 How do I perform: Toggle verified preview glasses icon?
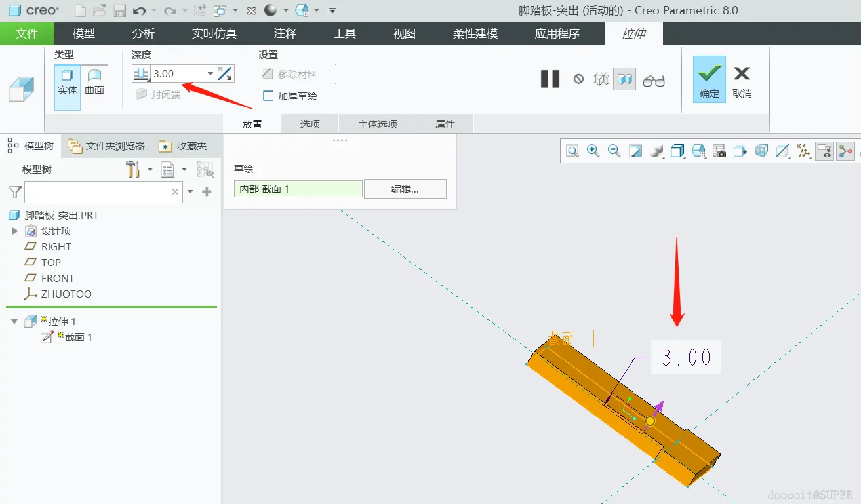[654, 80]
